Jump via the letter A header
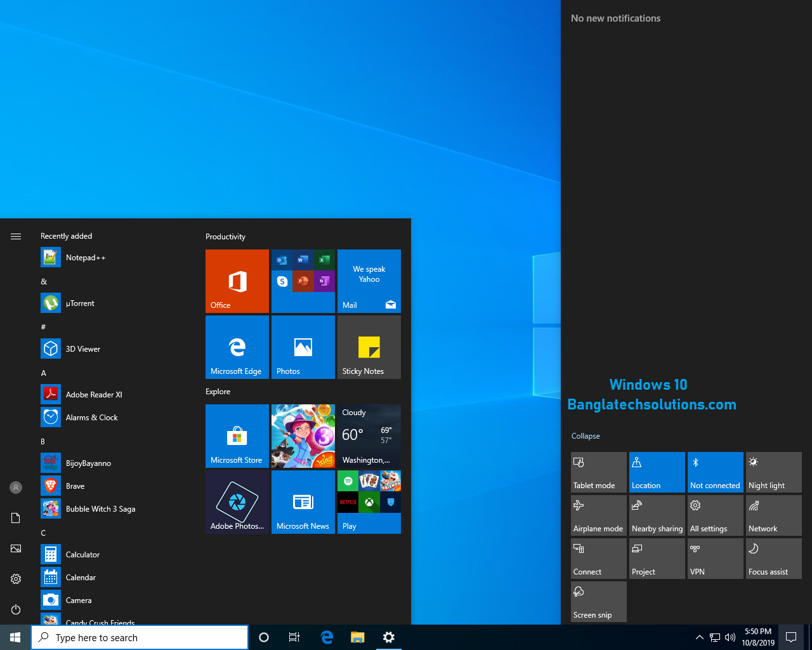This screenshot has width=812, height=650. (x=44, y=373)
